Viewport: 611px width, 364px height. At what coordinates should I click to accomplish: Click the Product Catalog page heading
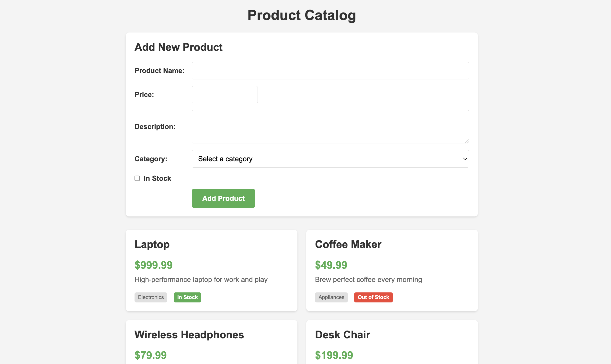pos(302,15)
